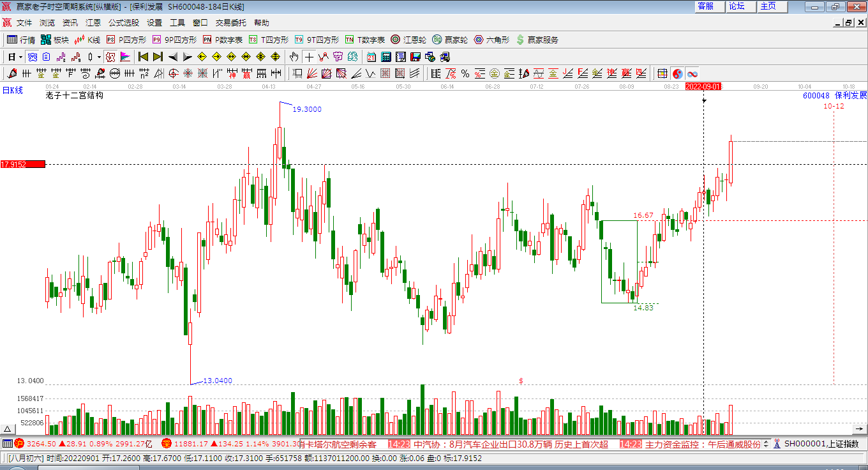Open the 行情 market quotes view
The image size is (868, 470).
tap(20, 40)
